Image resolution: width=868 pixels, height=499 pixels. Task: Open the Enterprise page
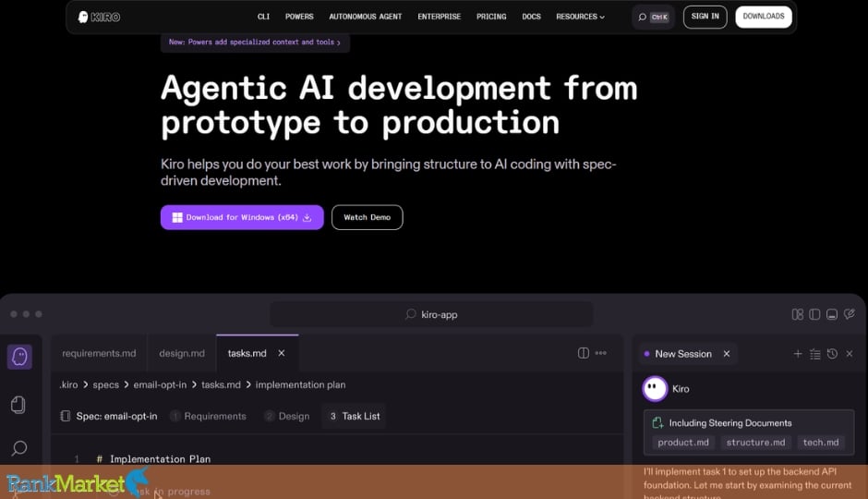click(x=439, y=17)
